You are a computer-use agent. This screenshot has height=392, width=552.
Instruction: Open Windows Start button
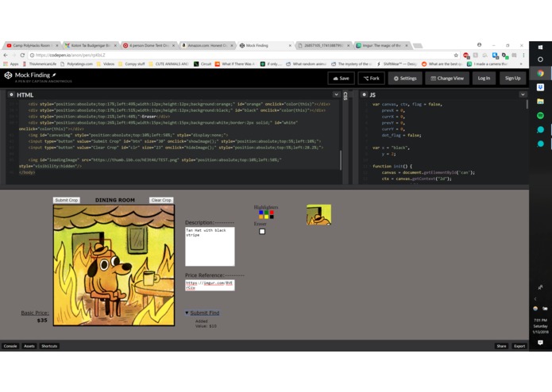coord(540,47)
